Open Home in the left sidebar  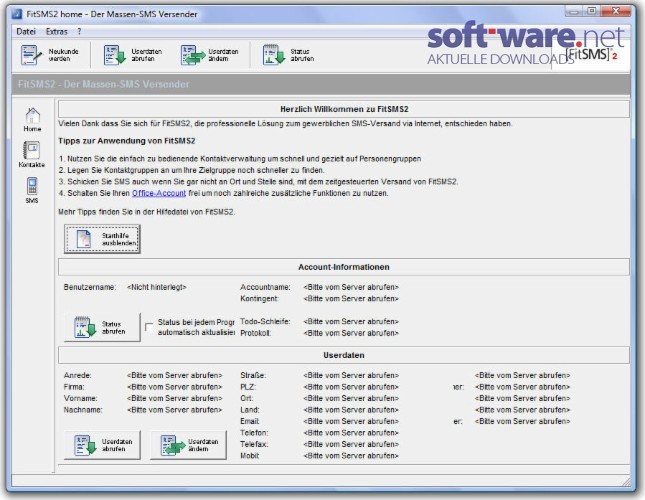click(x=32, y=120)
